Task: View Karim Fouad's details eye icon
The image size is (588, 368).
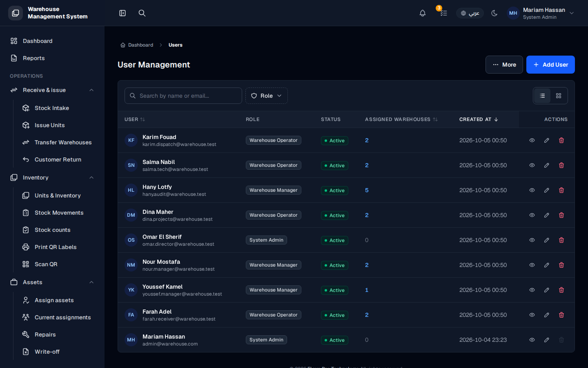Action: (x=532, y=140)
